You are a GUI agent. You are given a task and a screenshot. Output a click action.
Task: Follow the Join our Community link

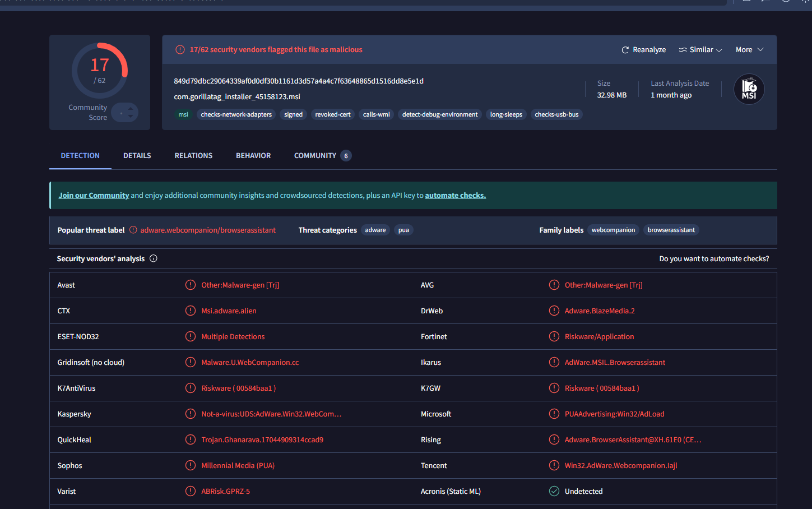click(94, 196)
